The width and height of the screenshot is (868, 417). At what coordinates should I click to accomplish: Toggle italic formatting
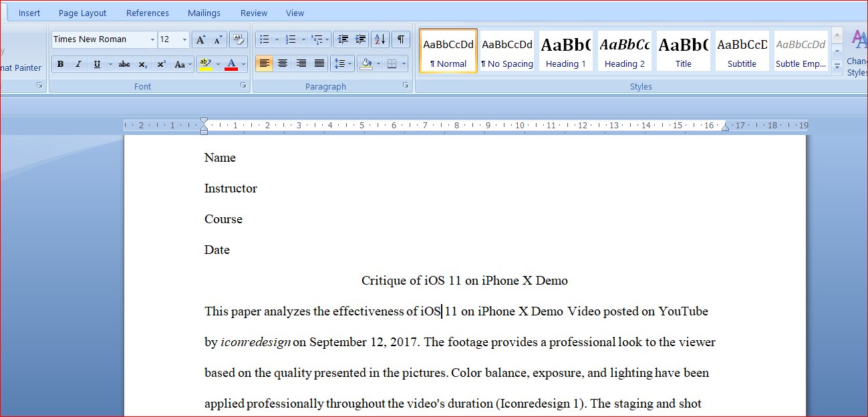pos(78,64)
